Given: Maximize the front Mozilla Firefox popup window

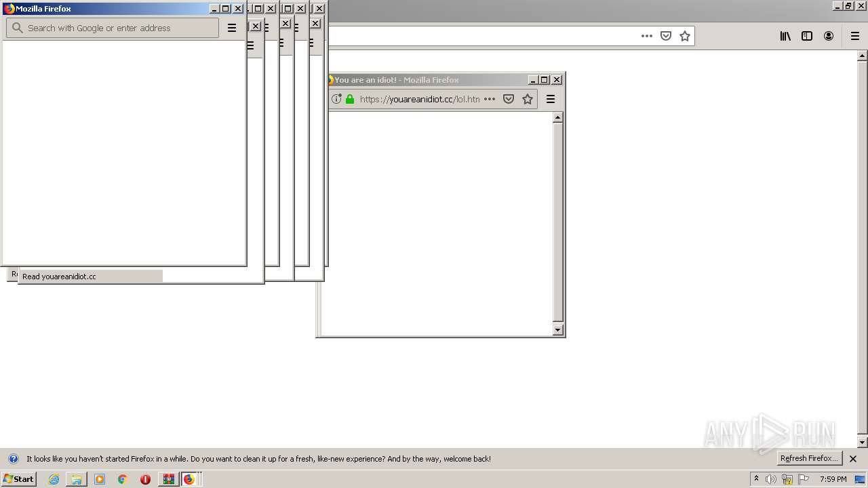Looking at the screenshot, I should pos(226,9).
